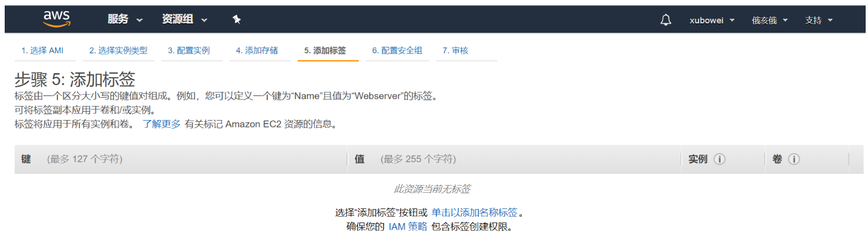Expand the 资源组 resource groups dropdown
Viewport: 868px width, 243px height.
click(x=185, y=19)
